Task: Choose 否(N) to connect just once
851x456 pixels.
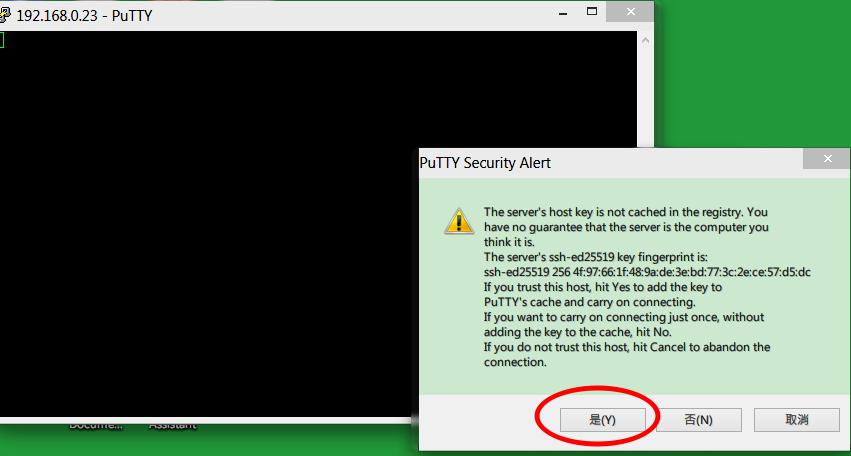Action: click(698, 420)
